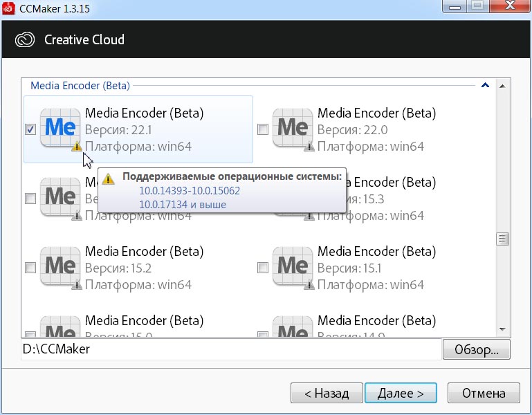Screen dimensions: 532x415
Task: Click 10.0.14393-10.0.15062 in the tooltip
Action: (x=190, y=191)
